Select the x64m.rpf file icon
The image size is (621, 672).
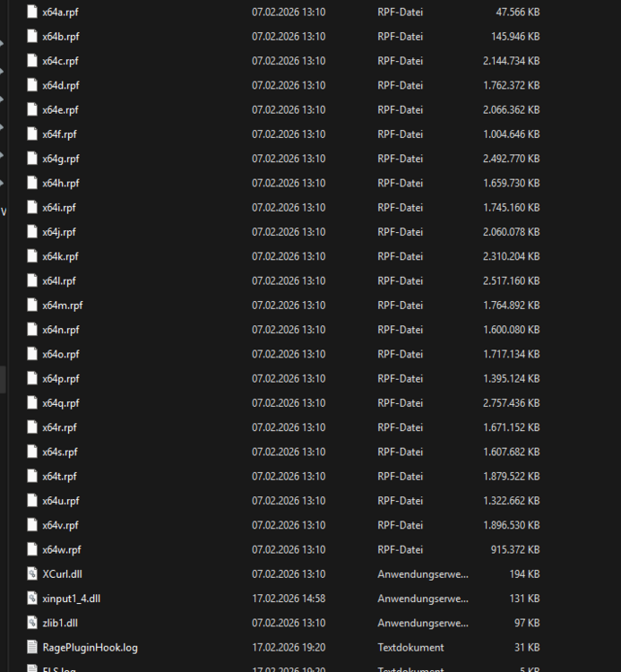click(x=32, y=305)
